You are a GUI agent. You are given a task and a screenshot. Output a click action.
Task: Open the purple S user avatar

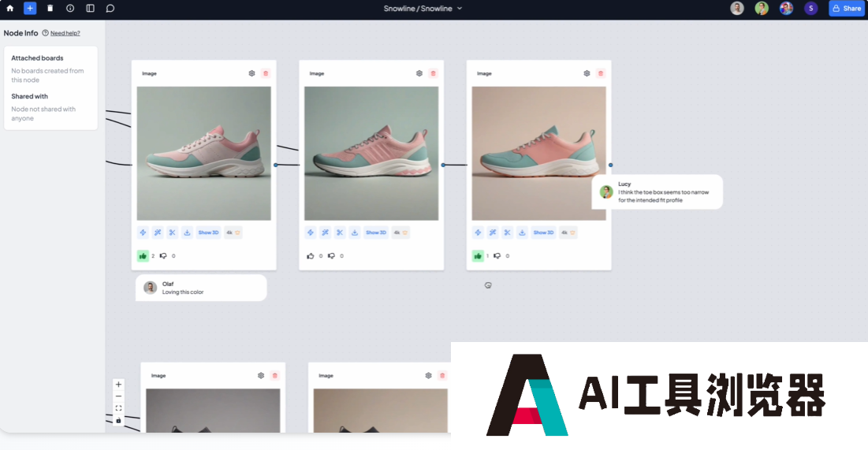[811, 9]
